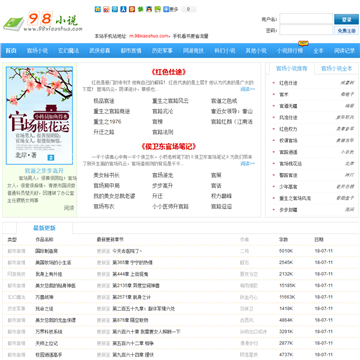Open 校园逍遥高手 in the updates table

(49, 355)
